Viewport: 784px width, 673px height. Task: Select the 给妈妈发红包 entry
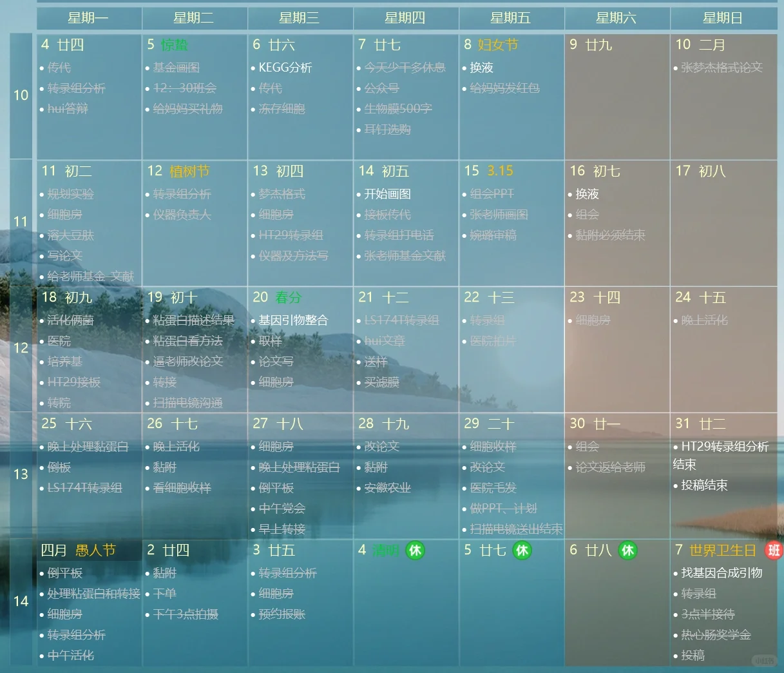coord(505,88)
